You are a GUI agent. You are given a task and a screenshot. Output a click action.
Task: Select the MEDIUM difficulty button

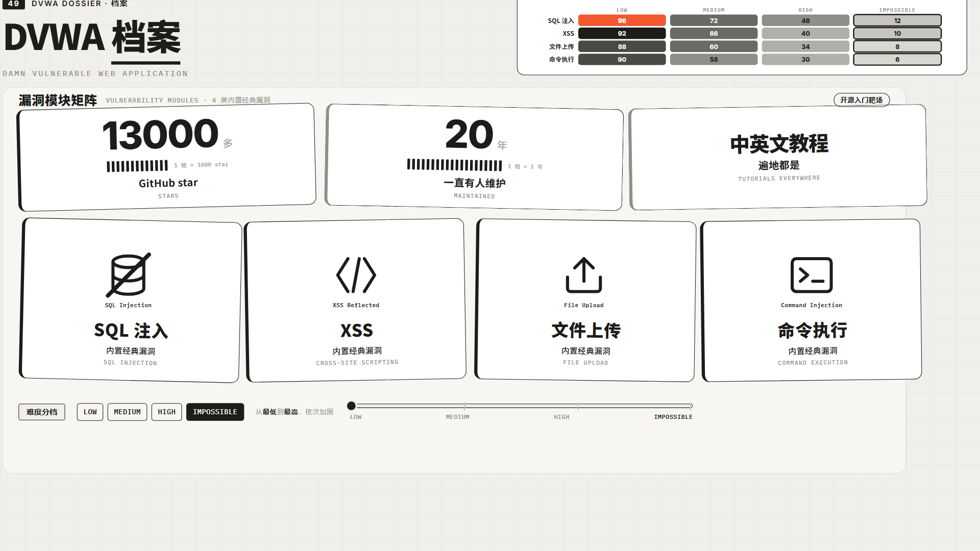pos(127,412)
